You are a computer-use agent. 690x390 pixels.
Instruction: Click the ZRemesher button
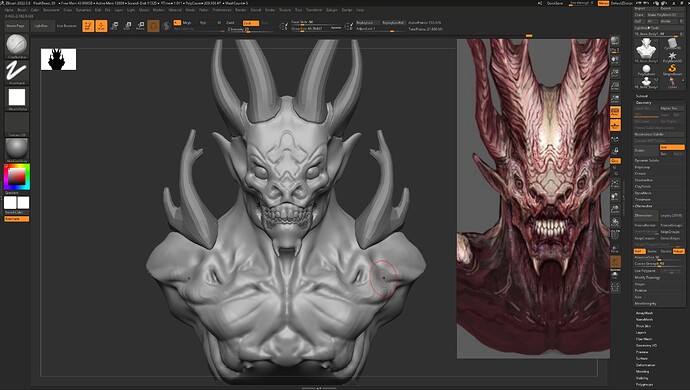click(x=646, y=216)
